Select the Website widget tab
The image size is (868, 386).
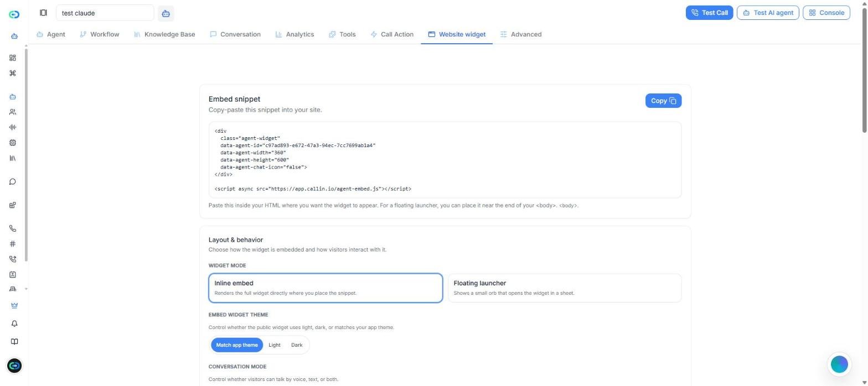coord(457,34)
